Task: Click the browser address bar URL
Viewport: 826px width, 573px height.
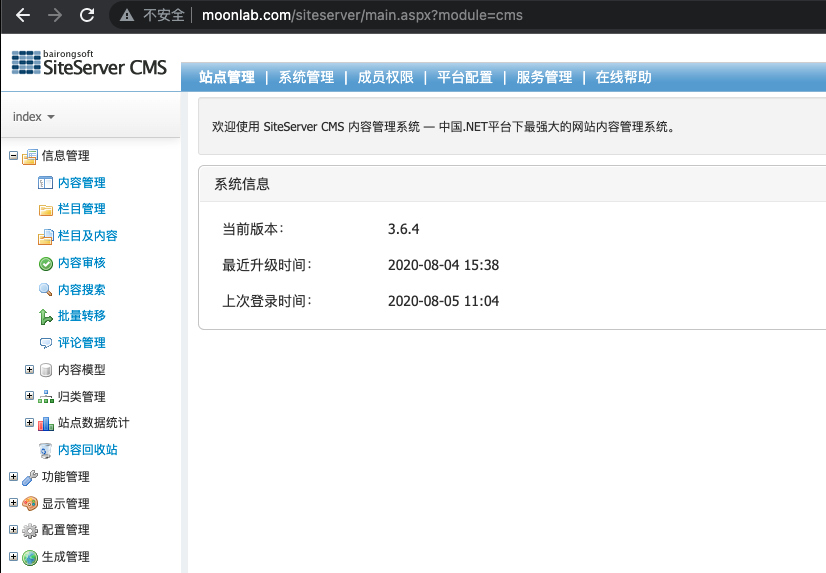Action: pyautogui.click(x=362, y=15)
